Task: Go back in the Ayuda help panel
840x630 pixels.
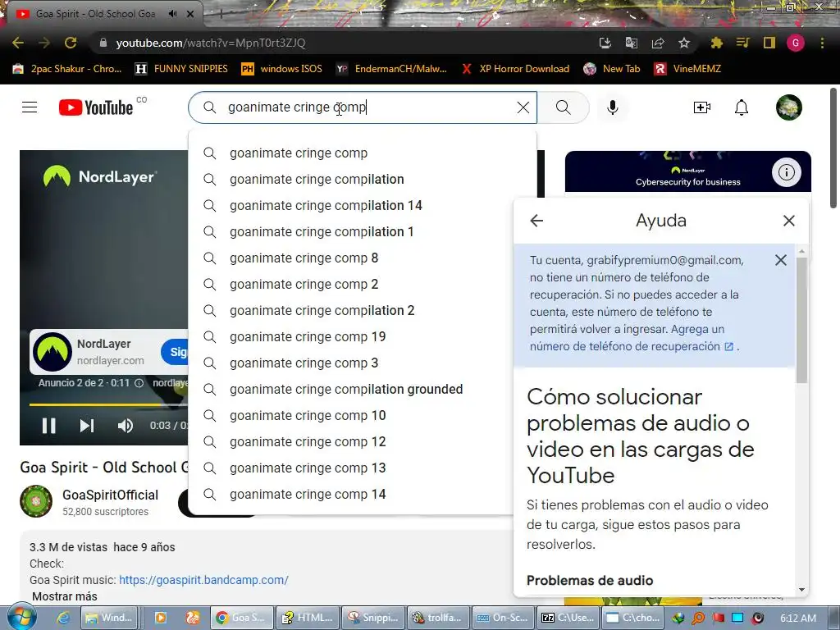Action: [536, 221]
